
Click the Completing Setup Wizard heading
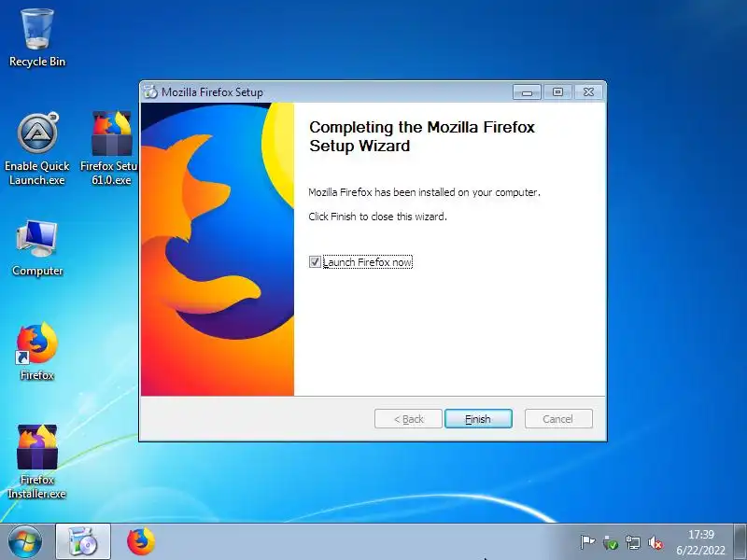click(422, 136)
